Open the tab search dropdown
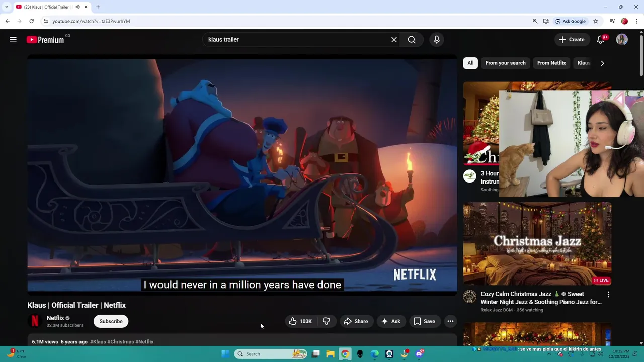The image size is (644, 362). pyautogui.click(x=6, y=7)
